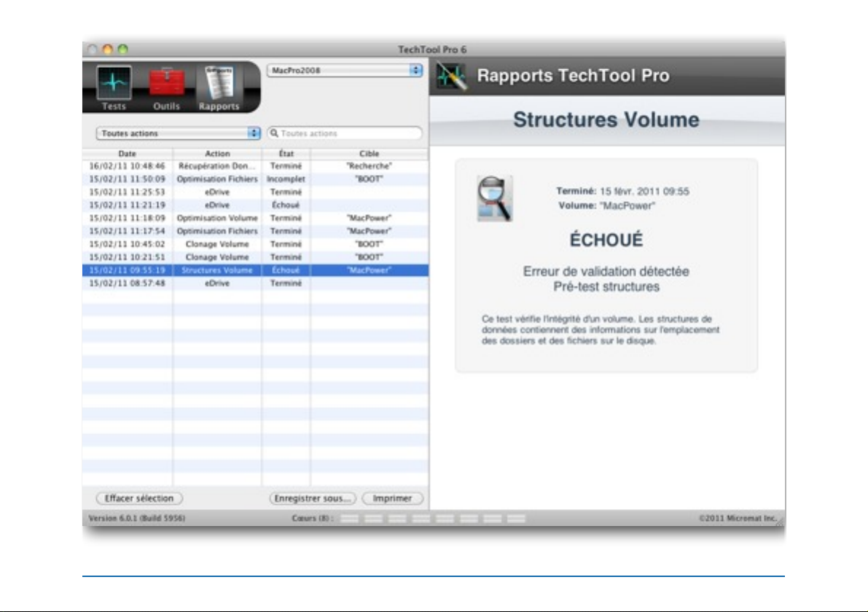Click the Imprimer button
This screenshot has width=868, height=612.
tap(393, 498)
